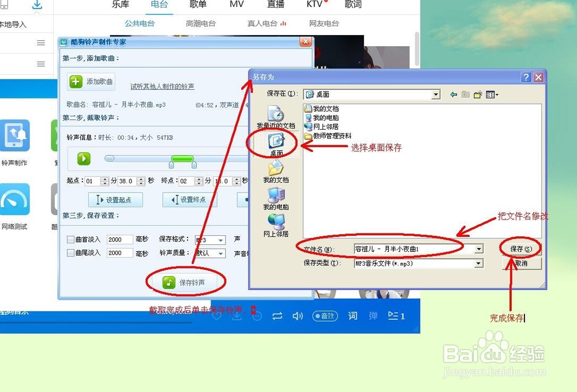This screenshot has width=577, height=392.
Task: Click the Help question mark in Save As
Action: tap(526, 77)
